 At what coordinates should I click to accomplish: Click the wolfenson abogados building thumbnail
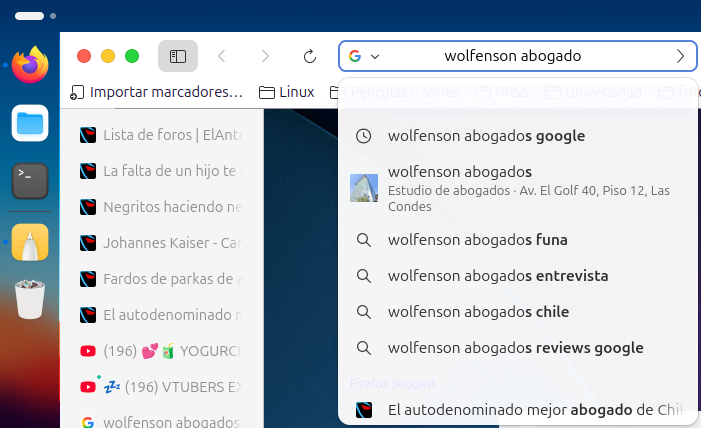(x=363, y=188)
